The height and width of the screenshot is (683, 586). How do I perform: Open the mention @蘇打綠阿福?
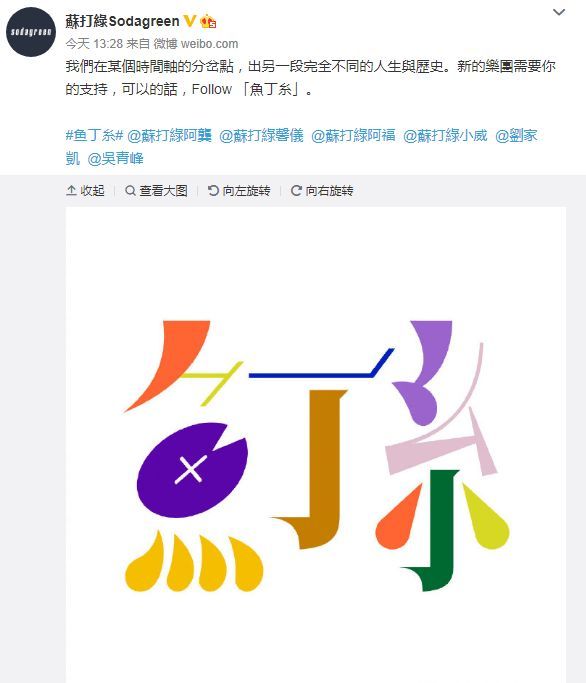point(353,135)
